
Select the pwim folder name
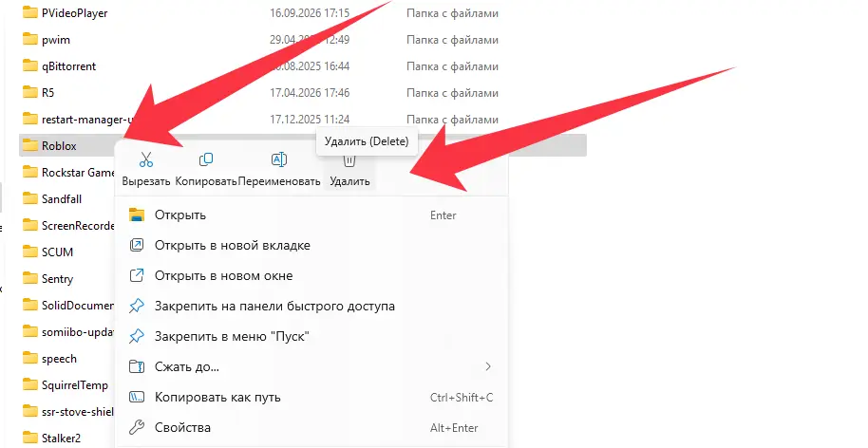coord(56,41)
